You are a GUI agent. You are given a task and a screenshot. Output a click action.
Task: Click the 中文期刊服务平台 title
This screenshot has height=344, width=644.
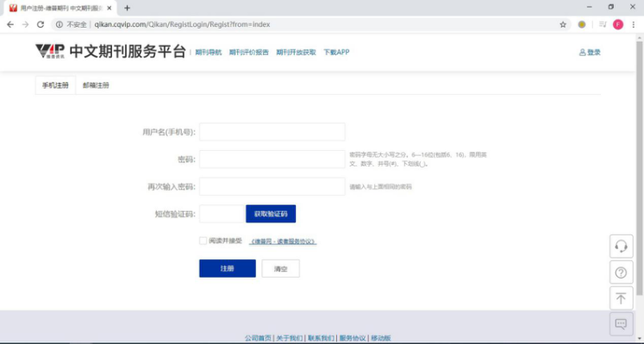(x=128, y=52)
